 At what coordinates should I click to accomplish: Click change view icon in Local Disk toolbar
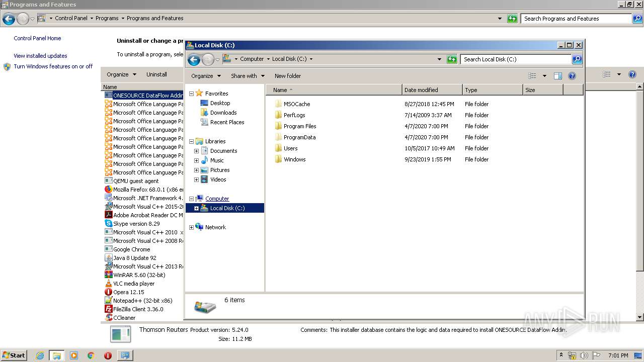pos(532,76)
